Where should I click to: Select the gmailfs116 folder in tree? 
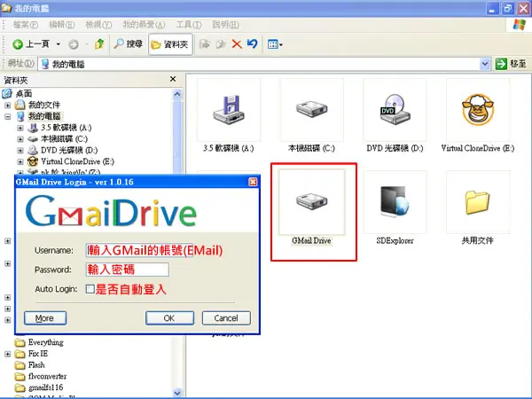coord(46,387)
